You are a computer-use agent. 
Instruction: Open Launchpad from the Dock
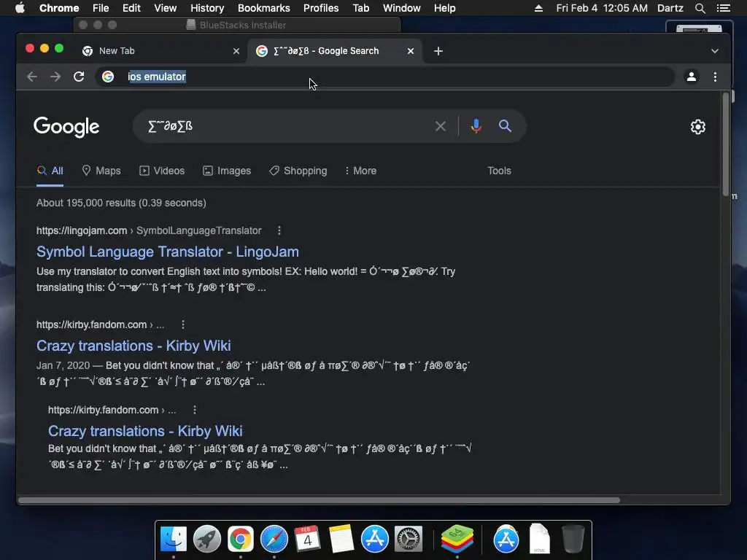coord(206,539)
